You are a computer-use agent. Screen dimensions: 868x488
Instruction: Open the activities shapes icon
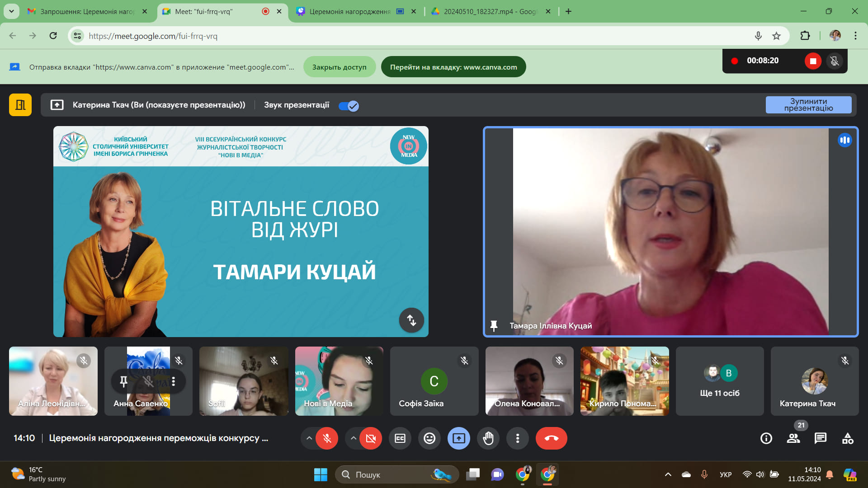tap(848, 438)
